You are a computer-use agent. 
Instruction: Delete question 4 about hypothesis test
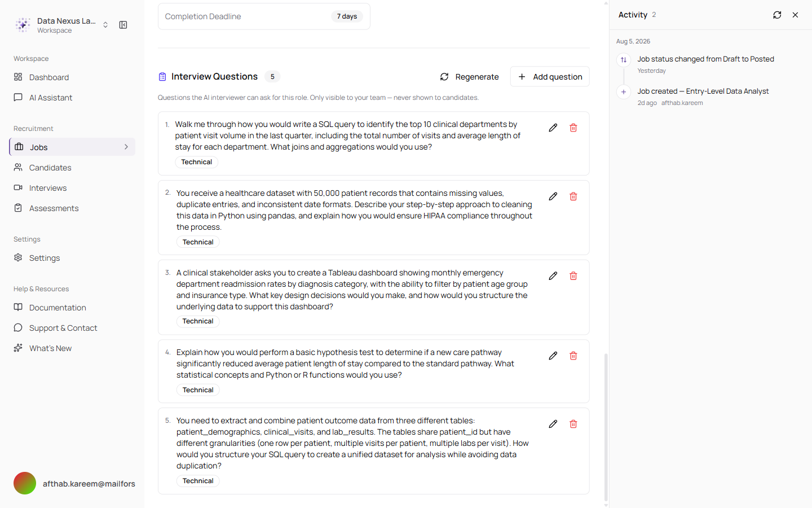[x=573, y=356]
